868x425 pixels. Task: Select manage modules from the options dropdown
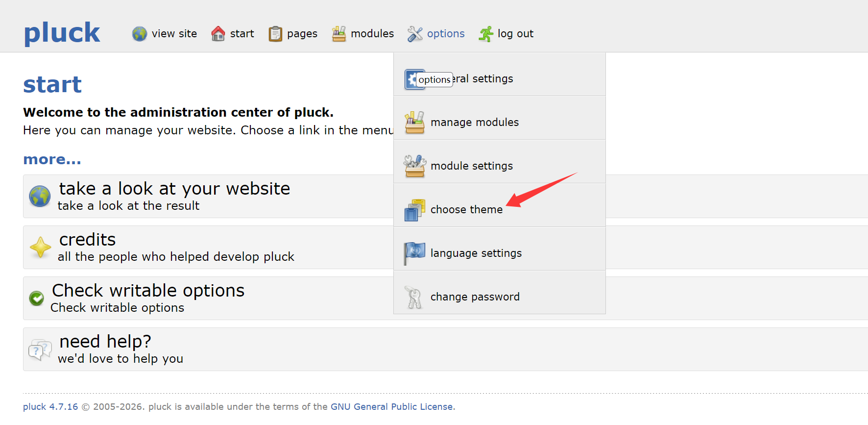[500, 118]
